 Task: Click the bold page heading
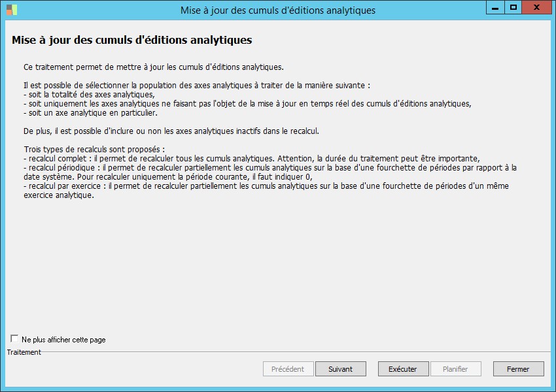(132, 41)
